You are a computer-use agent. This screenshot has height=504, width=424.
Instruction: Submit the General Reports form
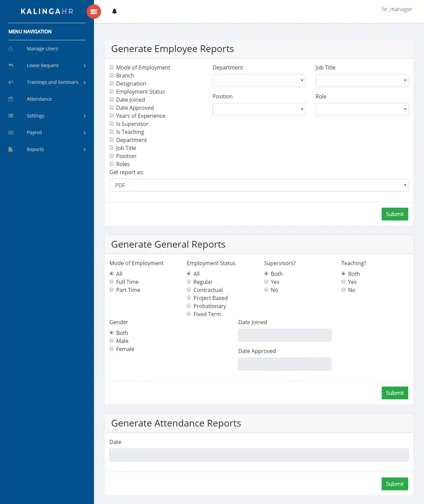[395, 393]
